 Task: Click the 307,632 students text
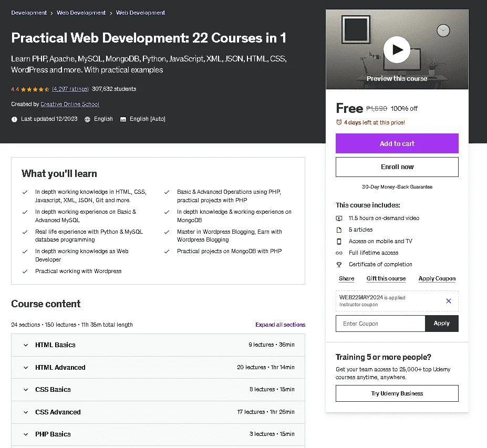114,89
